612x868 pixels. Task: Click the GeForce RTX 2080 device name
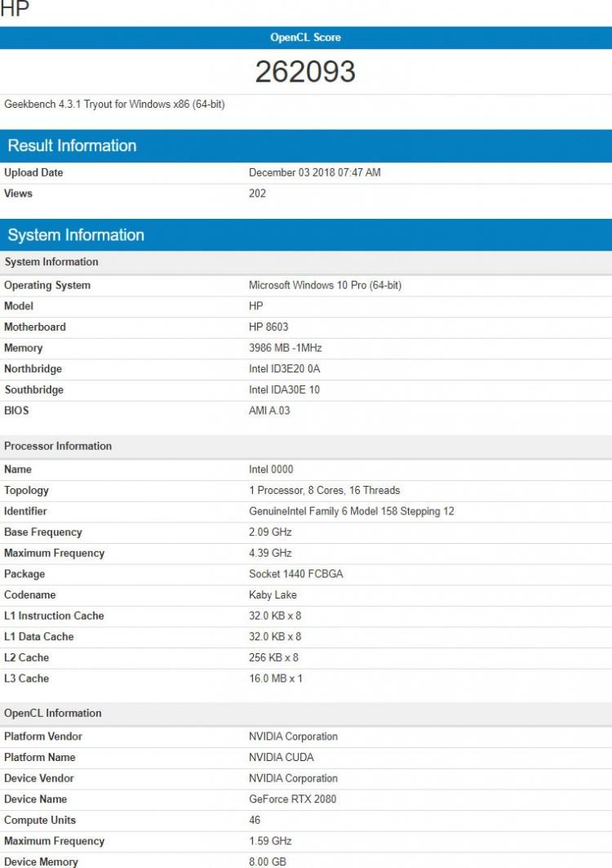point(292,799)
